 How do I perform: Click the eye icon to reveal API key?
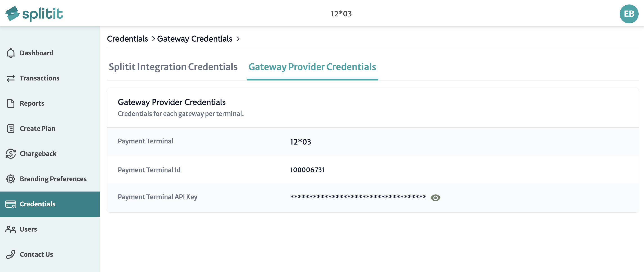coord(435,198)
